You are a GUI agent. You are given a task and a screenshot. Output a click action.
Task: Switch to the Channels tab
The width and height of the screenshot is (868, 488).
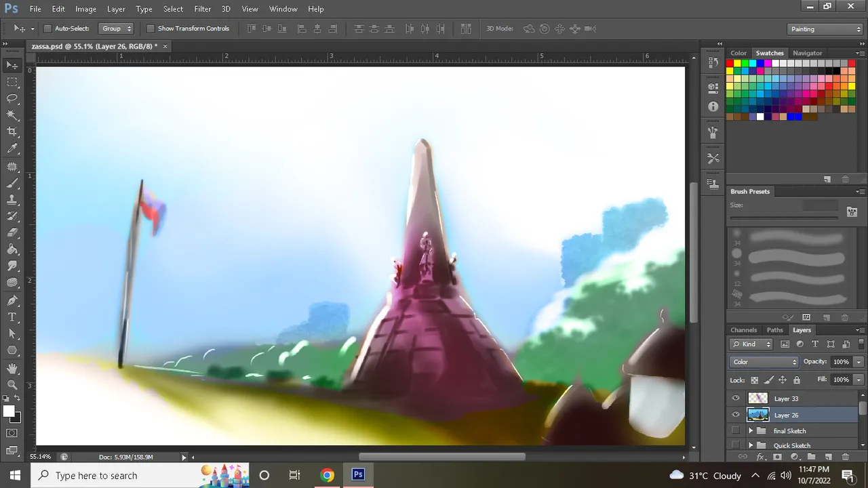743,330
